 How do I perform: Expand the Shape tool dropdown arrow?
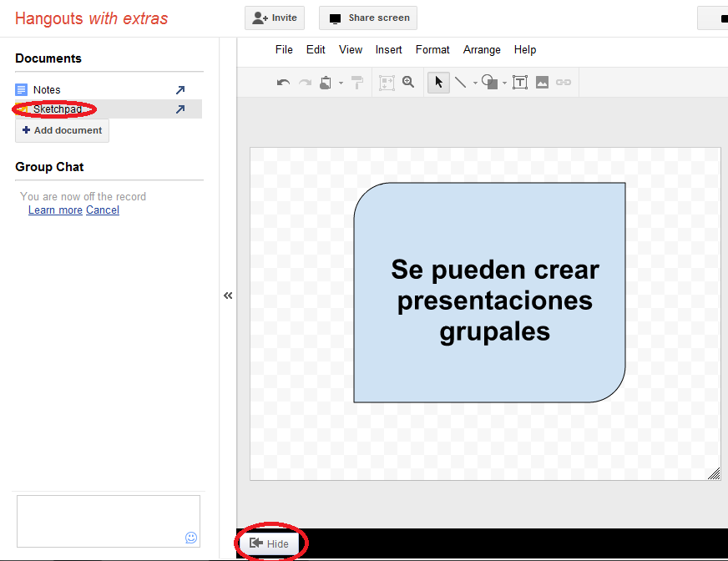coord(504,83)
